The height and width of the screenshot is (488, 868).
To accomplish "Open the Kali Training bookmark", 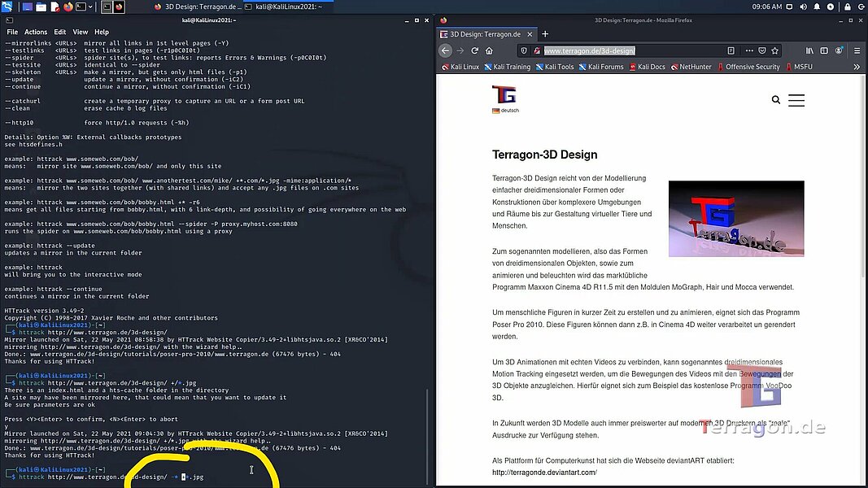I will click(x=507, y=67).
